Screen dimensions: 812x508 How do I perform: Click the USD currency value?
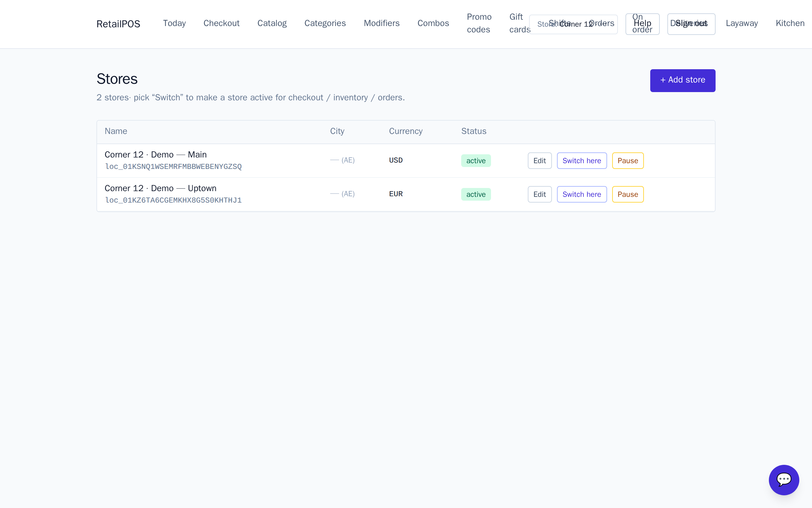click(x=396, y=160)
